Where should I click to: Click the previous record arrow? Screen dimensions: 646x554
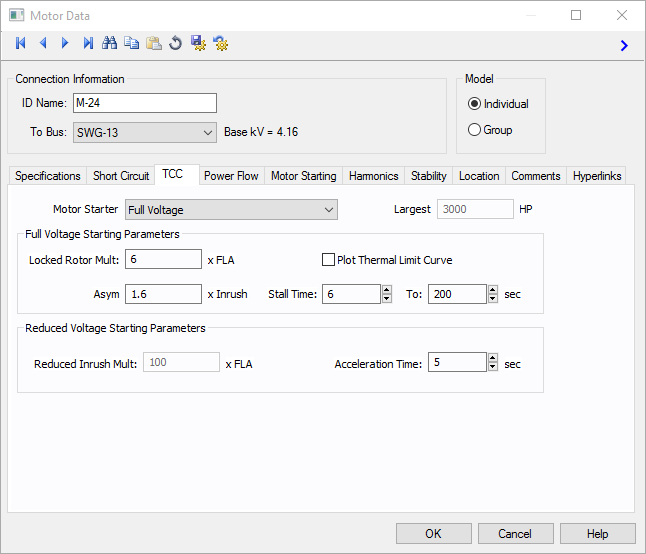pos(43,43)
